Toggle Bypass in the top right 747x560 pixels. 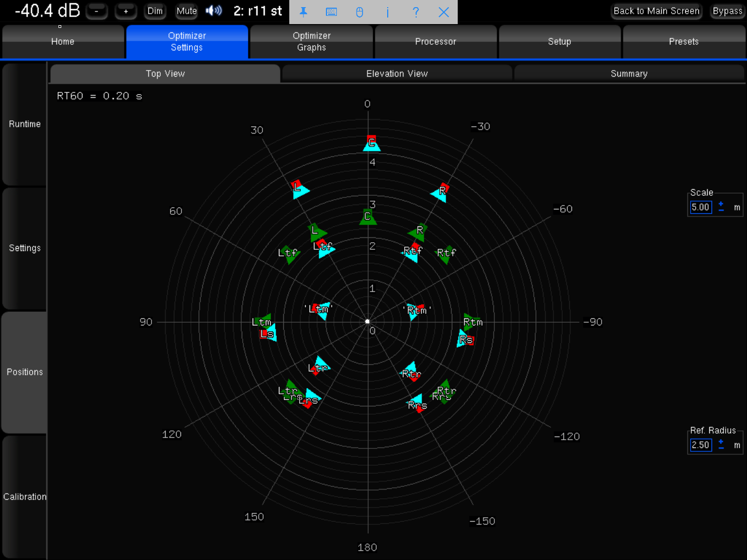[x=727, y=11]
